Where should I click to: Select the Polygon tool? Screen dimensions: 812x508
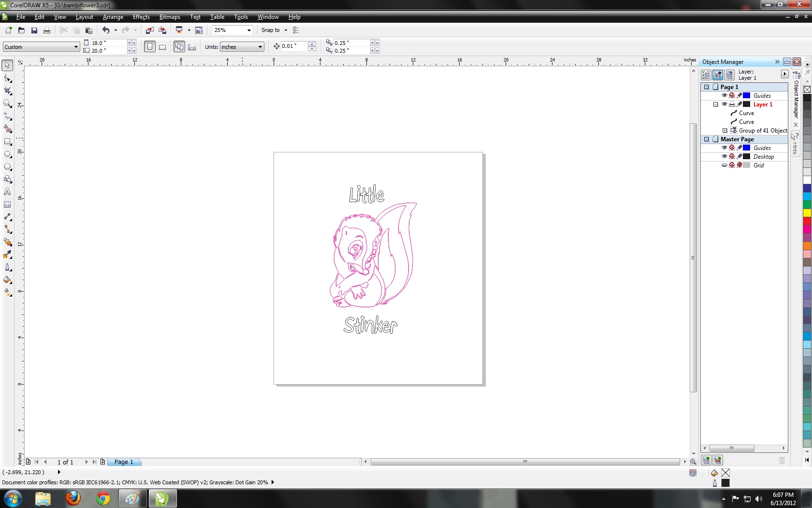pyautogui.click(x=8, y=167)
